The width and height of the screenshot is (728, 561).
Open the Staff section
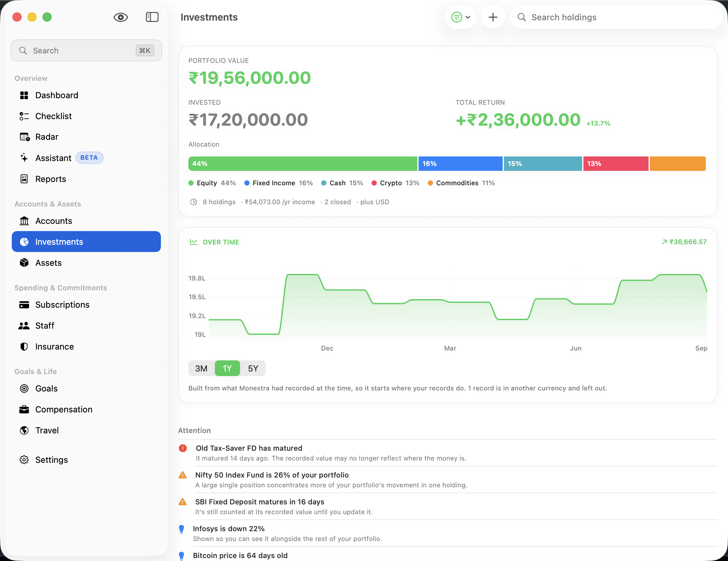(x=86, y=326)
